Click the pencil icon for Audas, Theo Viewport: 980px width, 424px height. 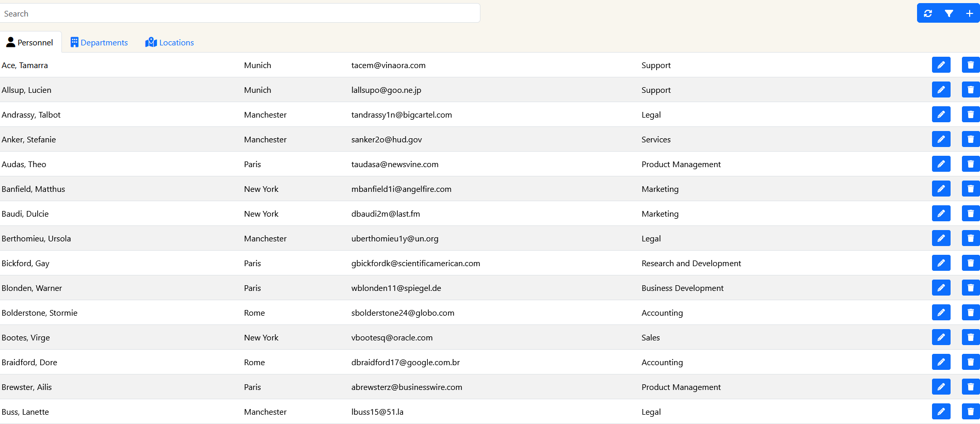click(941, 164)
